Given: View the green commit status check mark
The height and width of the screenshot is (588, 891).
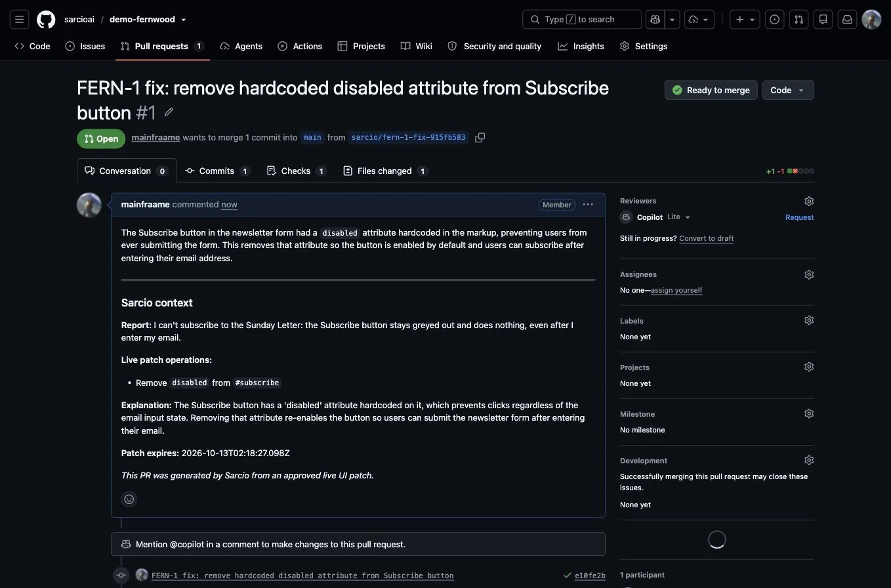Looking at the screenshot, I should (x=567, y=576).
